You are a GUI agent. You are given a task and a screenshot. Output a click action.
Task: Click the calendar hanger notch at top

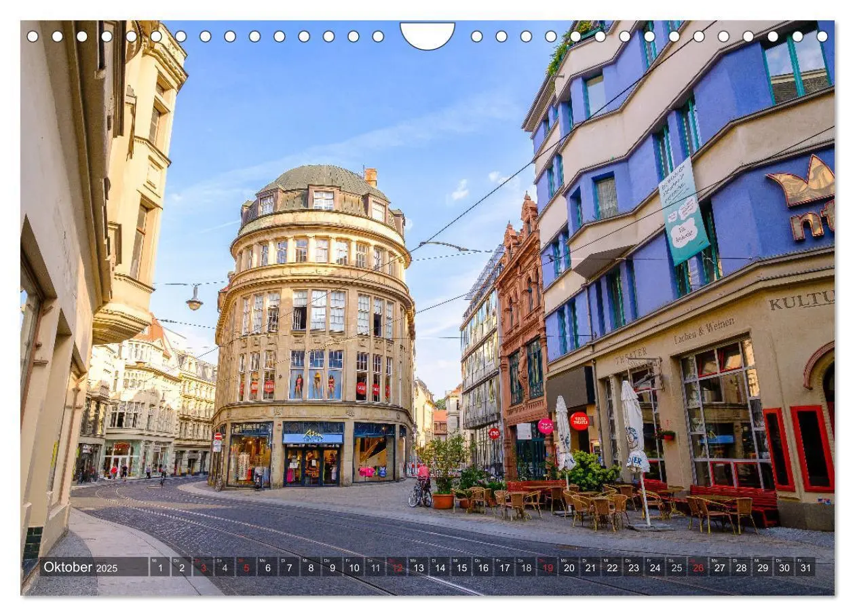tap(427, 35)
